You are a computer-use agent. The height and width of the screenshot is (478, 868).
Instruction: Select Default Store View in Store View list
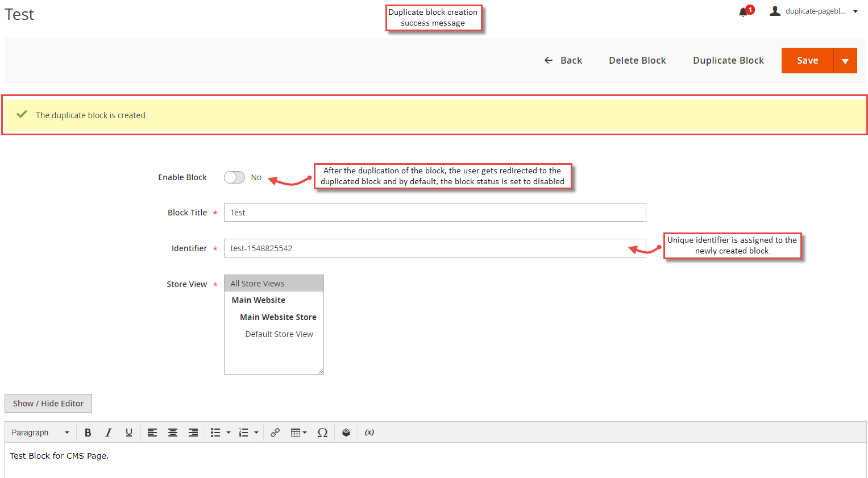(279, 334)
